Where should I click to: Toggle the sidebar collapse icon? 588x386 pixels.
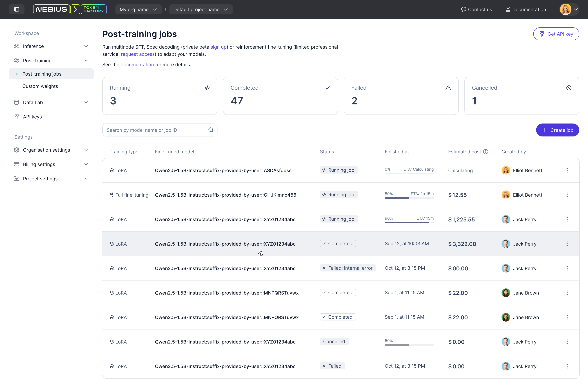coord(17,9)
